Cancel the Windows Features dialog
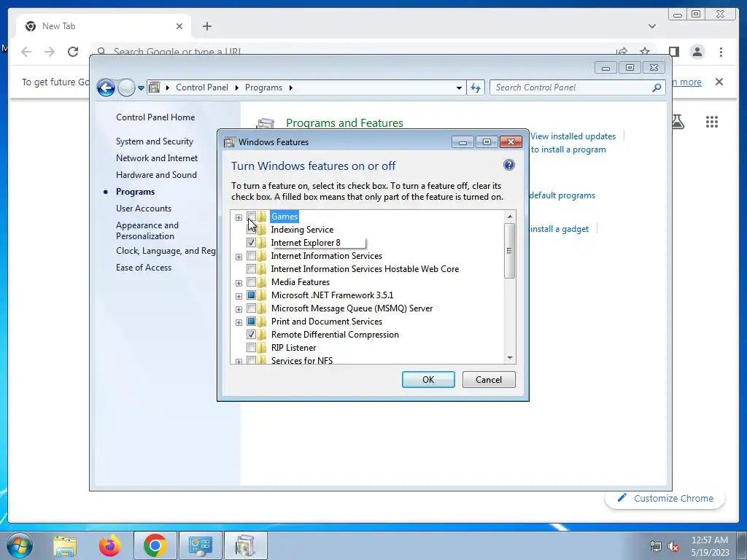This screenshot has width=747, height=560. 489,379
